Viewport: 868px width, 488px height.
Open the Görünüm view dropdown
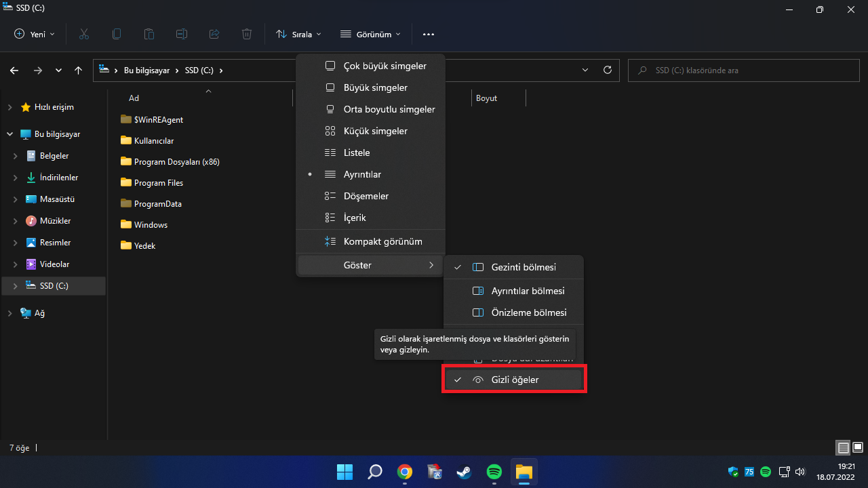(x=370, y=34)
